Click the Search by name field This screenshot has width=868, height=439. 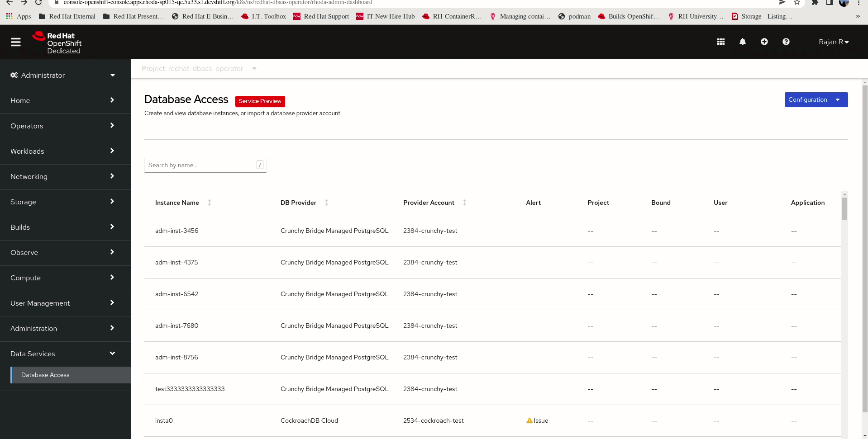tap(205, 165)
